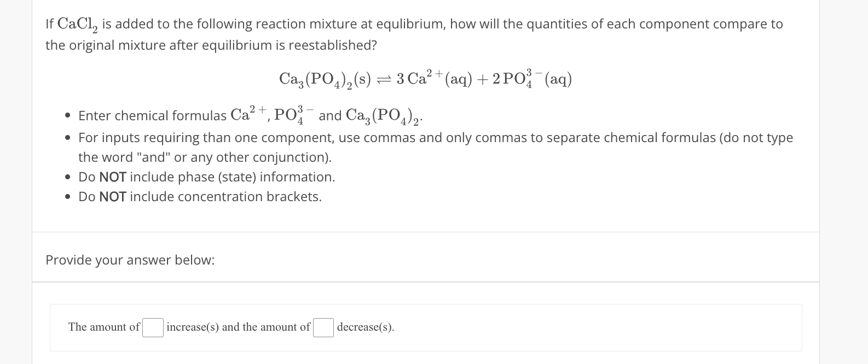Viewport: 868px width, 364px height.
Task: Click the first bullet point instruction
Action: (x=219, y=115)
